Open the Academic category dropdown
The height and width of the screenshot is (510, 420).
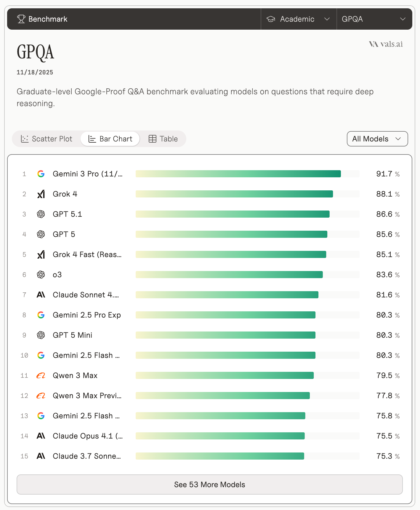pos(298,19)
